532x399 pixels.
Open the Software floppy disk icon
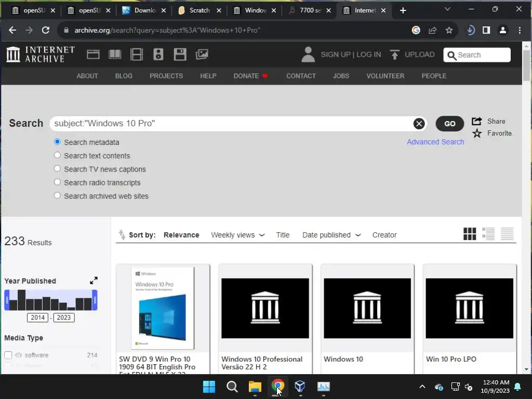(x=180, y=54)
